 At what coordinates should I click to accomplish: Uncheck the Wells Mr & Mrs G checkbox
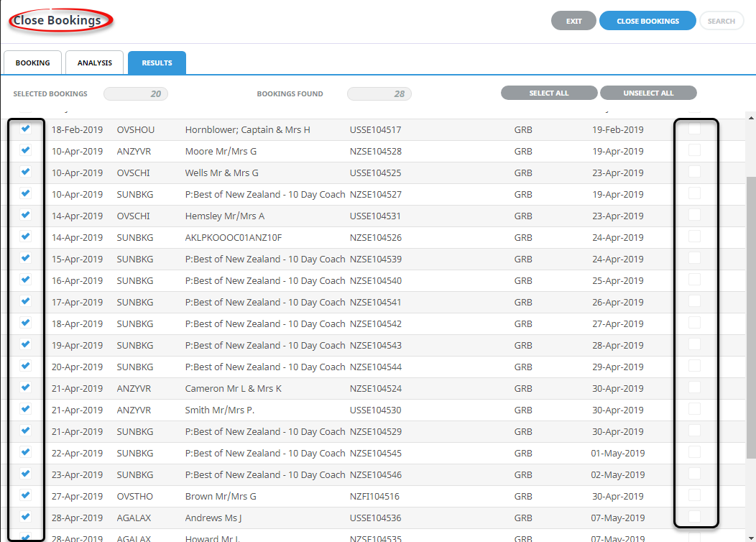[26, 172]
